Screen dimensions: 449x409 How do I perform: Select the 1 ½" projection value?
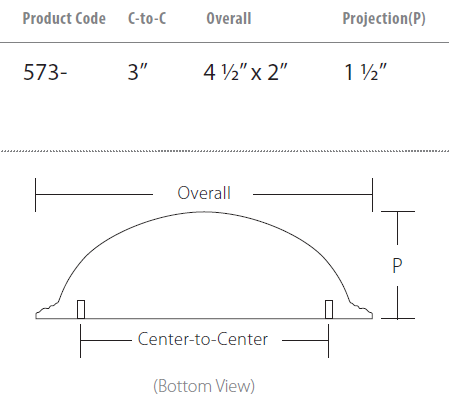click(365, 72)
